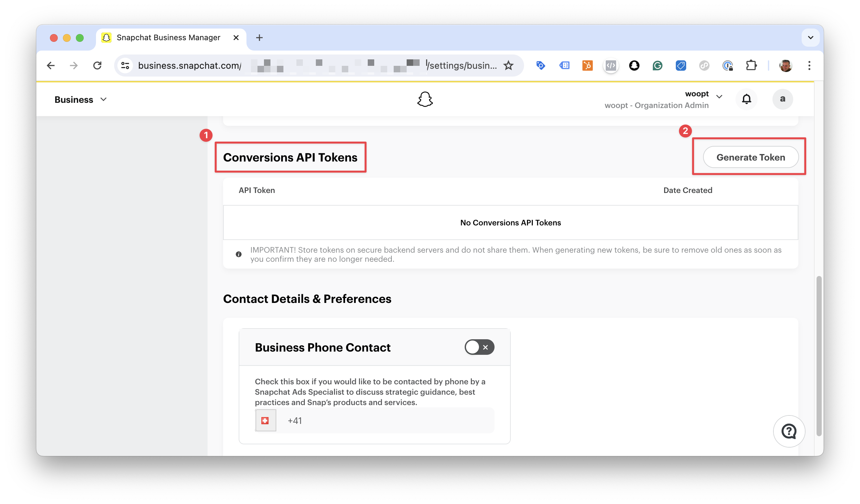Click the page vertical scrollbar
The image size is (860, 504).
tap(819, 356)
